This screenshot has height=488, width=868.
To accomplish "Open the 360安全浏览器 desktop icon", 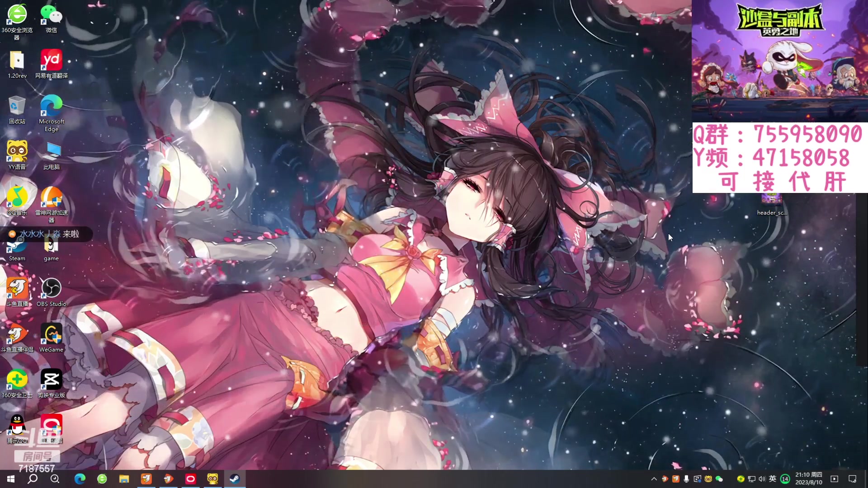I will click(x=17, y=22).
